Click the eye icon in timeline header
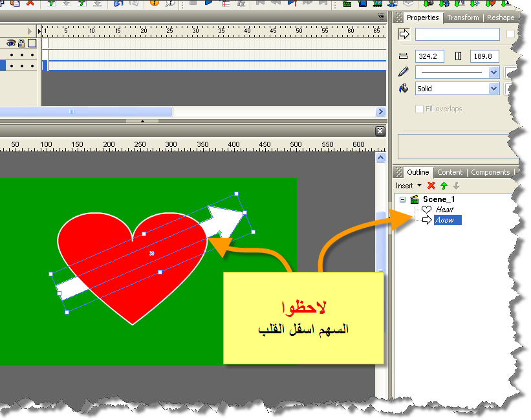The image size is (531, 420). click(11, 43)
